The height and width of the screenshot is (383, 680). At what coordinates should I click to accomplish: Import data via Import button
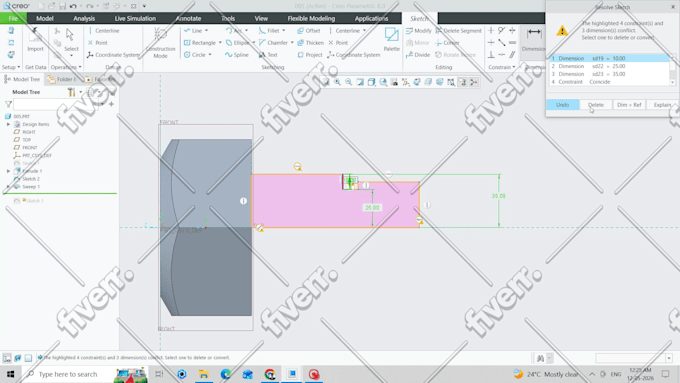35,39
